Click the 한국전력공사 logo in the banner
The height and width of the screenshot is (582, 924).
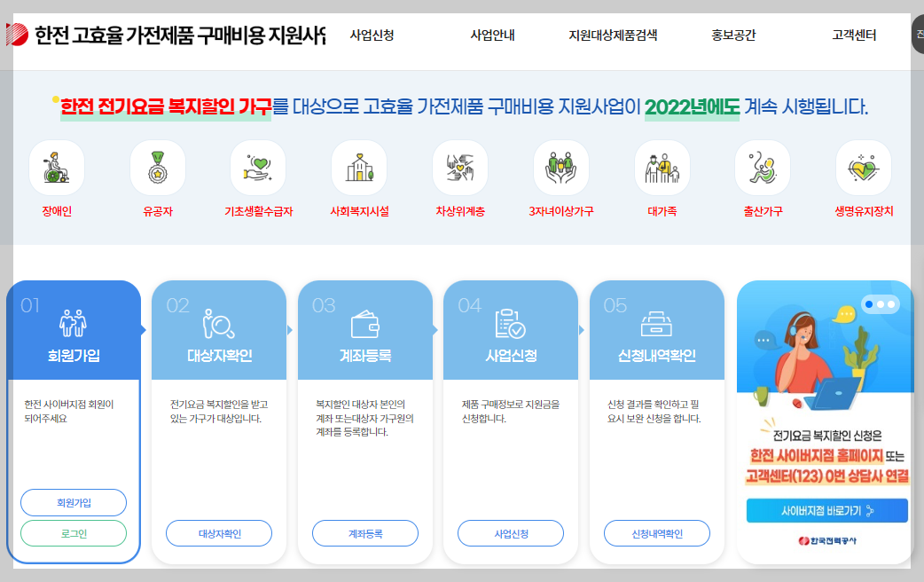click(x=827, y=540)
